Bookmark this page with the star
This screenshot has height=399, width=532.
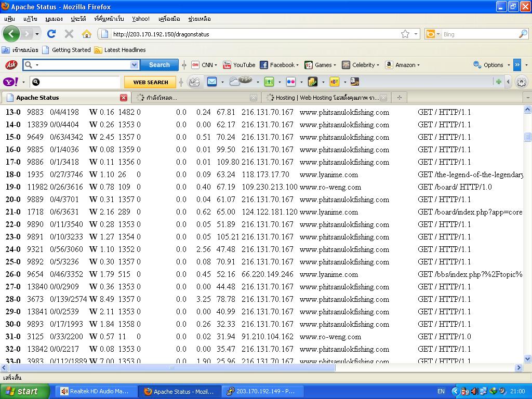coord(405,34)
